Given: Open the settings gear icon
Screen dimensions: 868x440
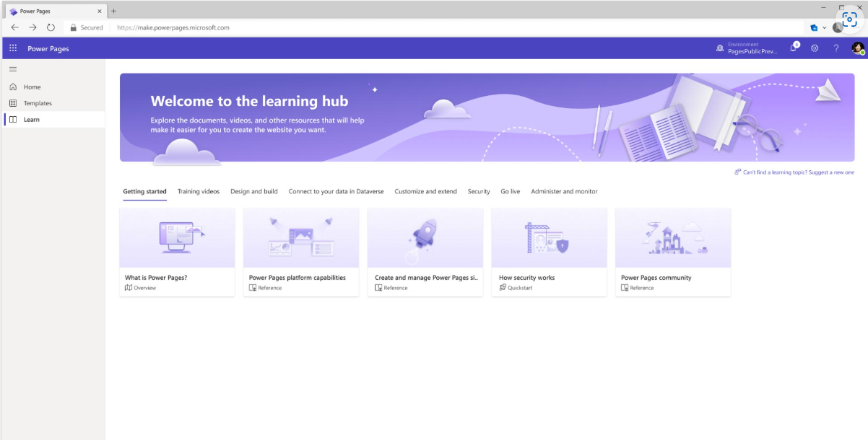Looking at the screenshot, I should [815, 48].
